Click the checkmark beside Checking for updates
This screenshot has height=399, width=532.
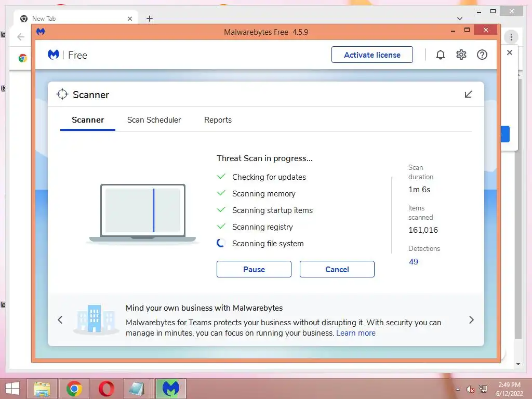click(x=221, y=177)
